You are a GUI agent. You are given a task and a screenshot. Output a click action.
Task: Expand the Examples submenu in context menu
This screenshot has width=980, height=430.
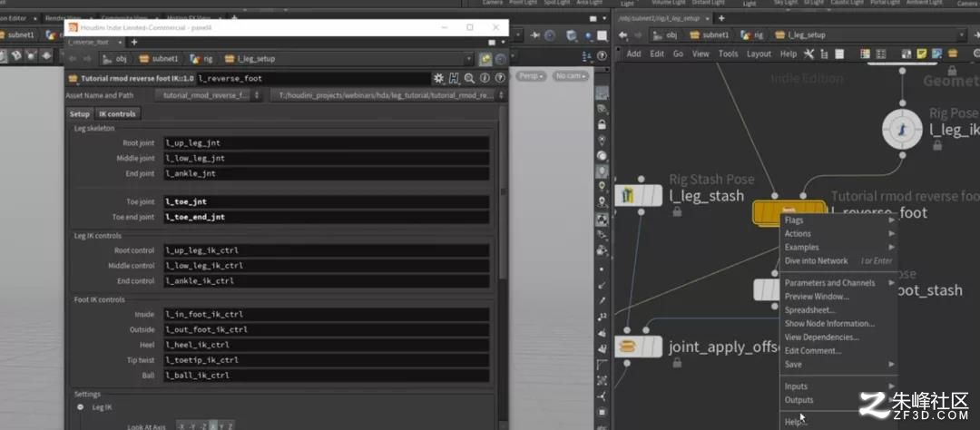838,248
